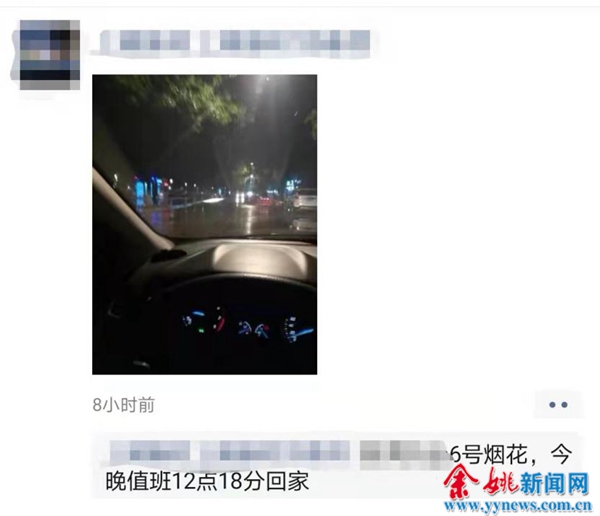Click the red 余姚 calligraphy logo watermark

[x=482, y=483]
